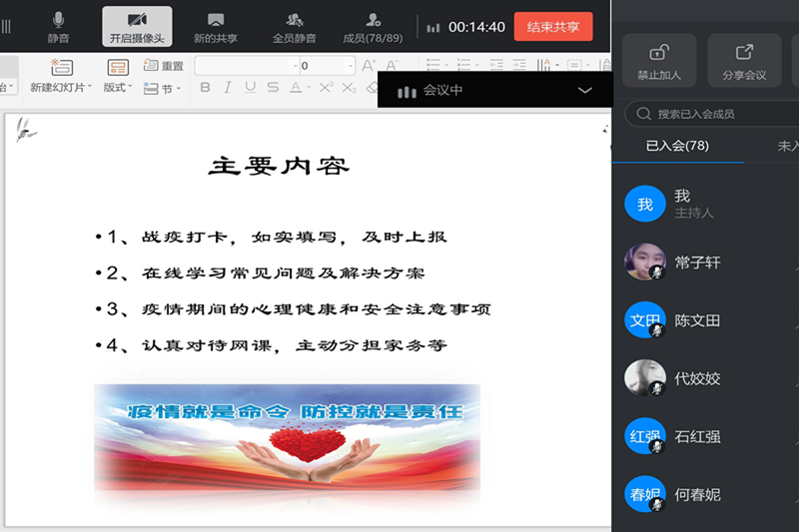Click the 重置 reset slide button

pos(165,66)
